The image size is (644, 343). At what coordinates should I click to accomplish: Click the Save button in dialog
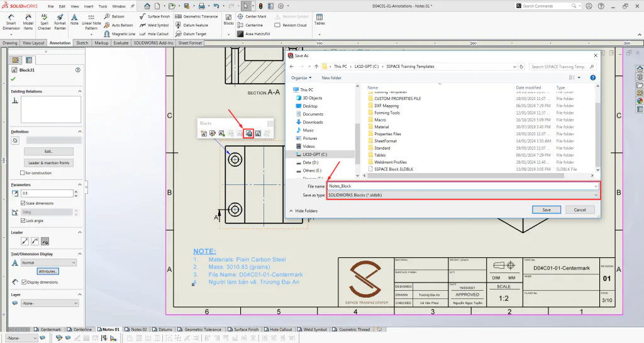(547, 210)
